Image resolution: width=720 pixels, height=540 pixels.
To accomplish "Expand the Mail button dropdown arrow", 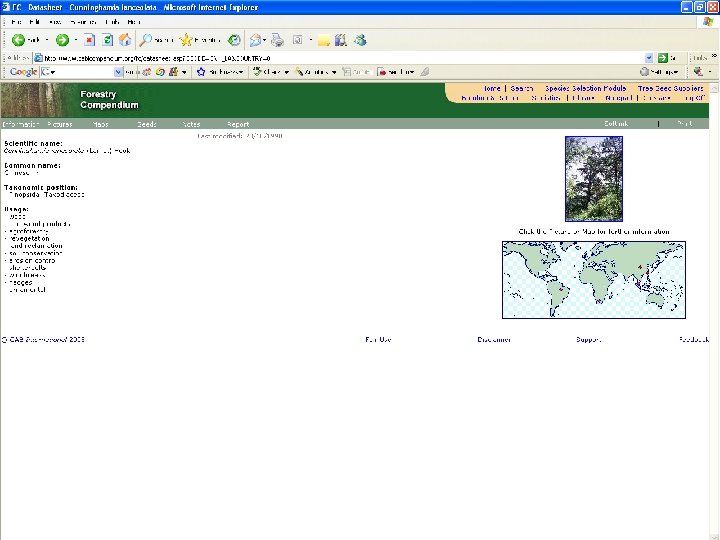I will coord(264,40).
